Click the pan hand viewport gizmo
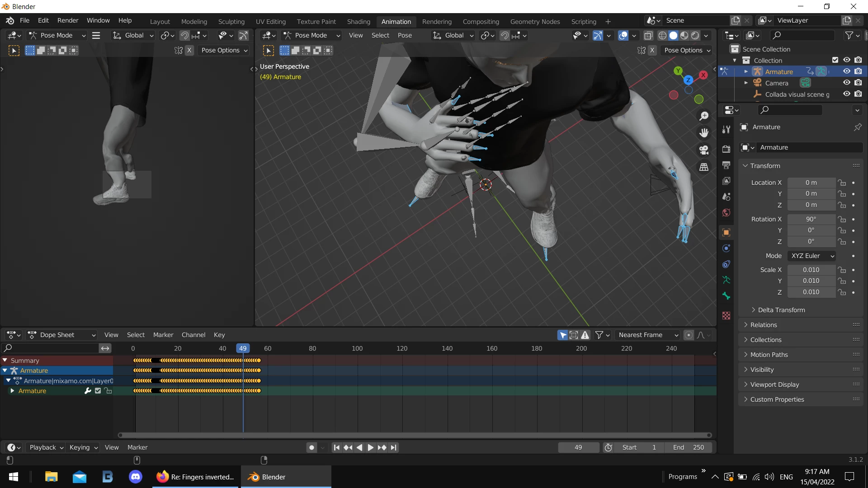This screenshot has height=488, width=868. [x=704, y=133]
